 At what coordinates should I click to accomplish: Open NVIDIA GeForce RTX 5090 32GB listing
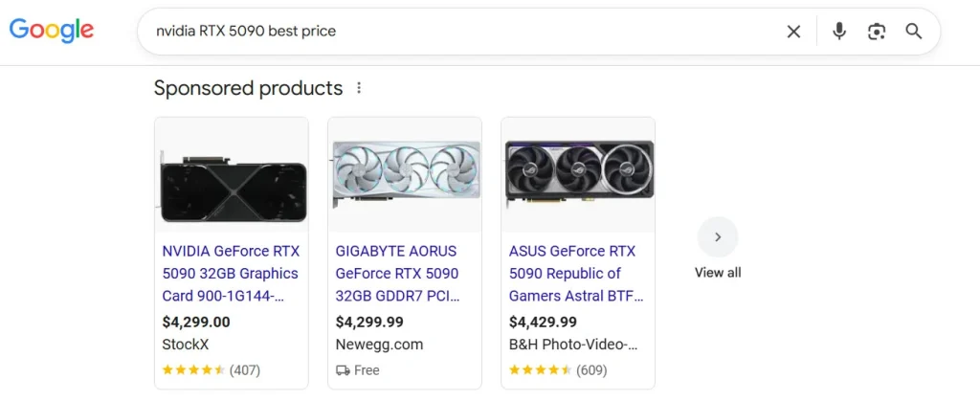tap(231, 273)
